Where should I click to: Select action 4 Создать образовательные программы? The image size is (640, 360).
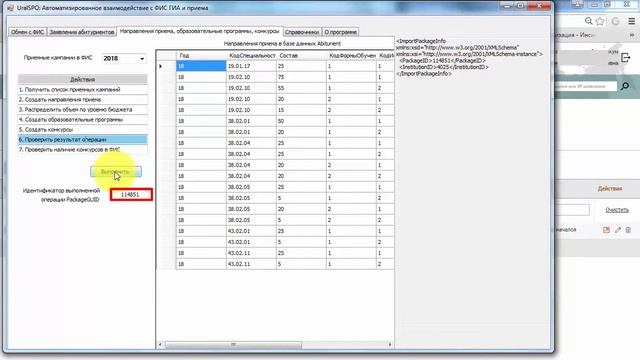[82, 120]
